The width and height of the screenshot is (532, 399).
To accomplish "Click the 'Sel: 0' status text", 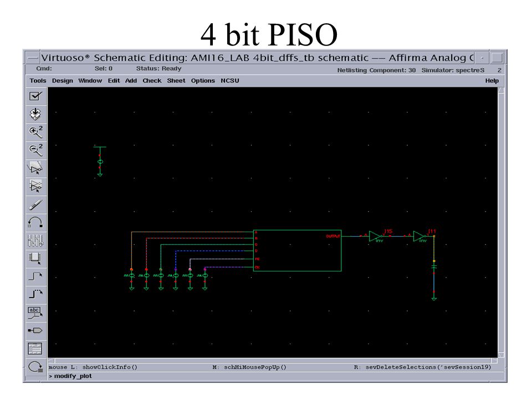I will pyautogui.click(x=104, y=69).
